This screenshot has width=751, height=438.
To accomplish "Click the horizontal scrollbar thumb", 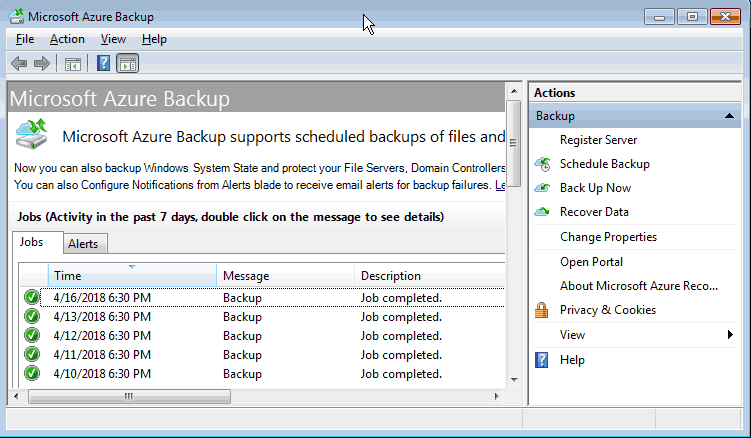I will (129, 396).
